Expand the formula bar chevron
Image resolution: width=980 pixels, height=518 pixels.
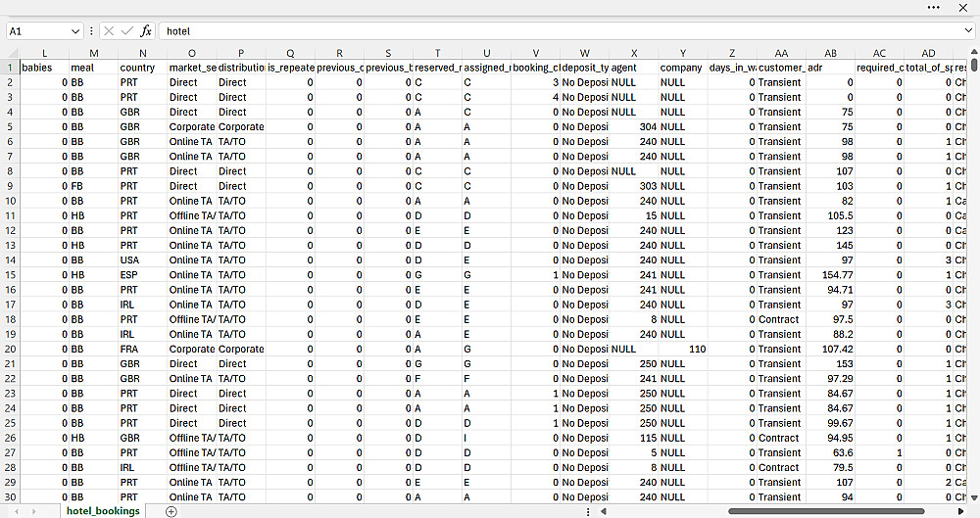click(x=969, y=30)
